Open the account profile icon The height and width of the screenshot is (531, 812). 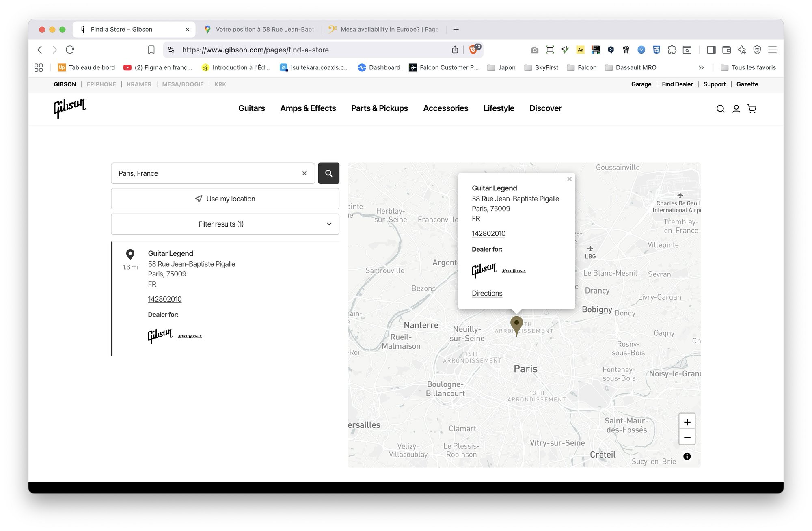[x=736, y=109]
